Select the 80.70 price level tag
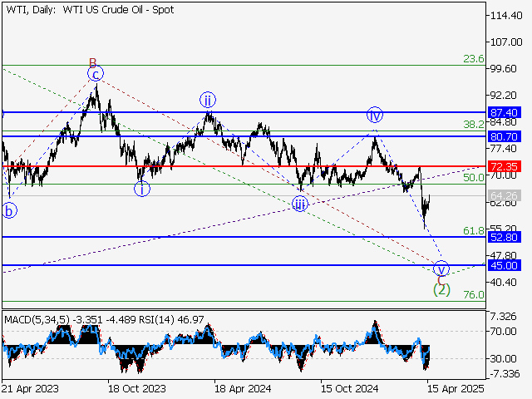 [505, 136]
